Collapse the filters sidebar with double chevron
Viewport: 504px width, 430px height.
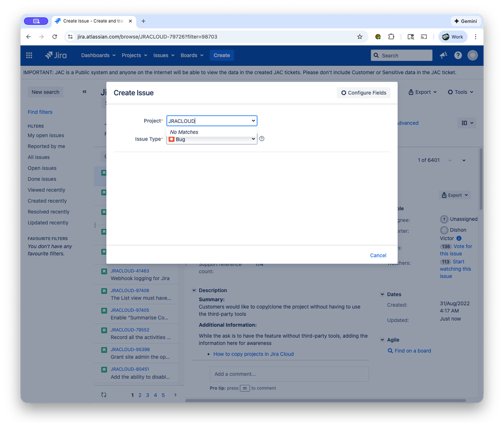[x=85, y=92]
